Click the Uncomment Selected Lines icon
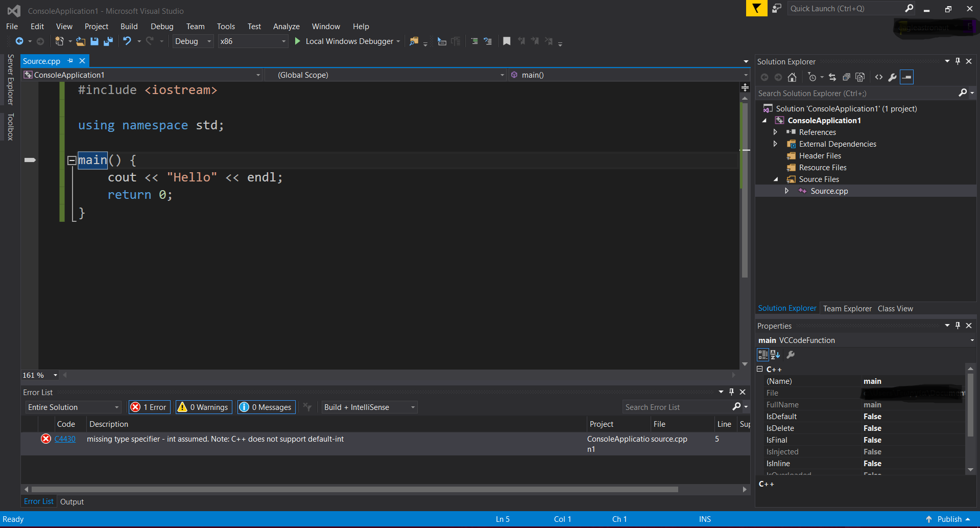This screenshot has width=980, height=528. [x=488, y=41]
